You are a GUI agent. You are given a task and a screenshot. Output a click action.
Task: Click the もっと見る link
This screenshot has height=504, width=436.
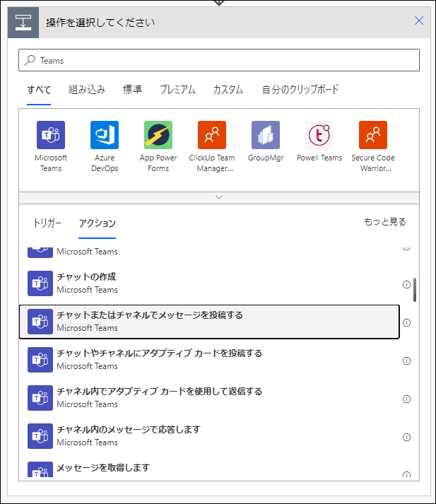[384, 222]
